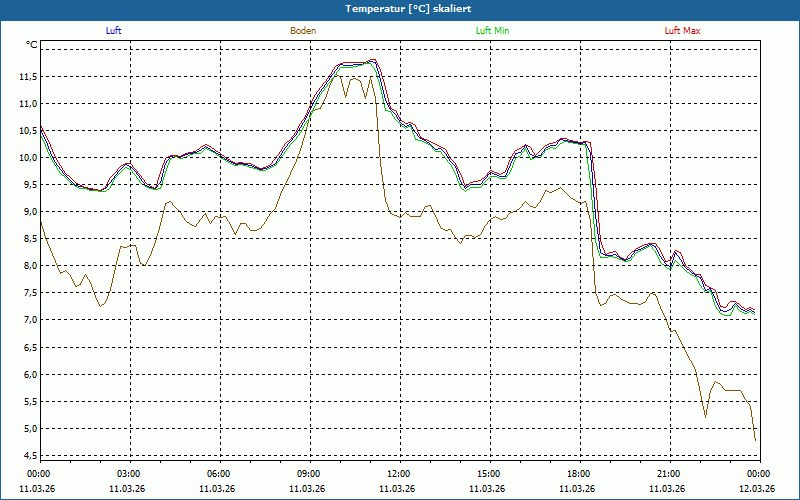Select the 12:00 time axis label
Screen dimensions: 800x500
399,474
